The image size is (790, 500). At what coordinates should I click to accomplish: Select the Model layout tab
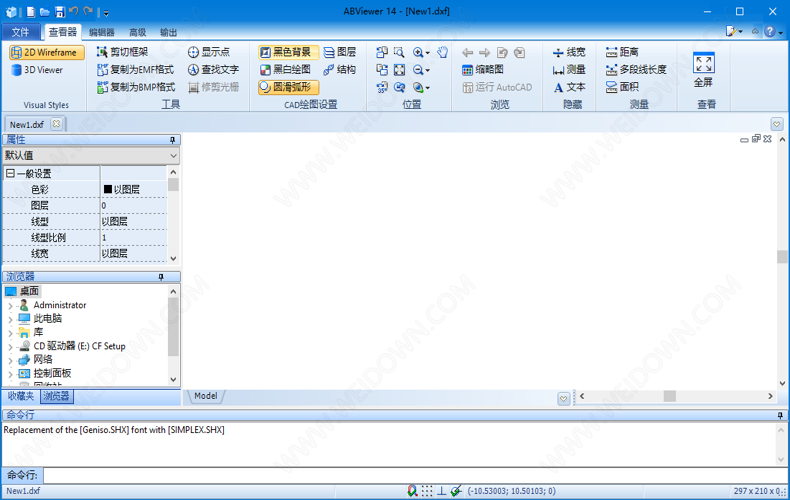pyautogui.click(x=206, y=396)
